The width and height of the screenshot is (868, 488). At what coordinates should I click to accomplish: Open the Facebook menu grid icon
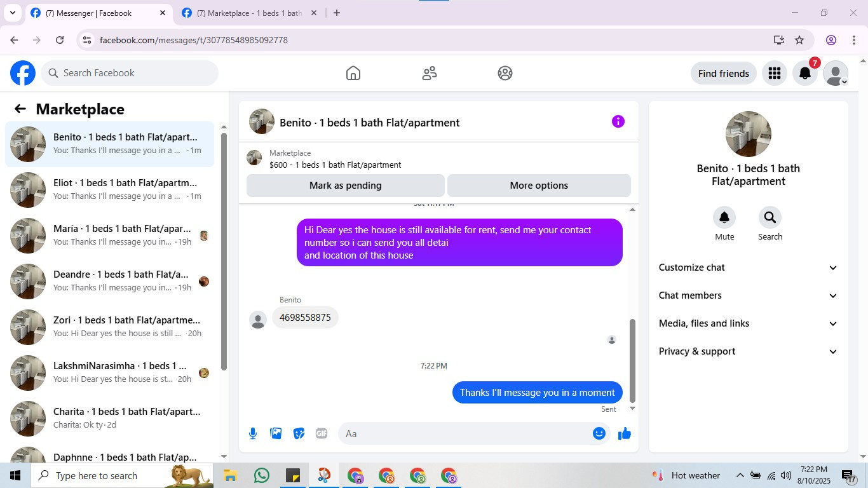tap(774, 73)
